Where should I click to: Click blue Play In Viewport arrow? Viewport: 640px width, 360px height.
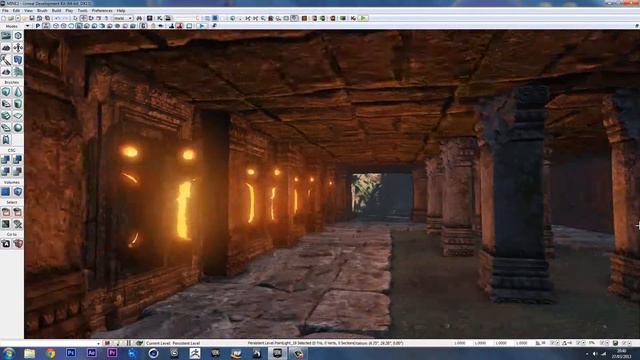click(202, 26)
